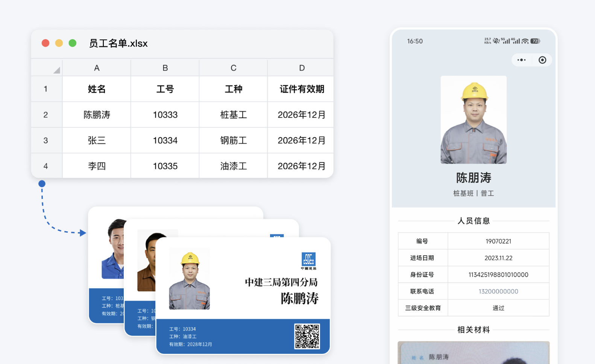
Task: Click the select-all corner triangle in spreadsheet
Action: (56, 70)
